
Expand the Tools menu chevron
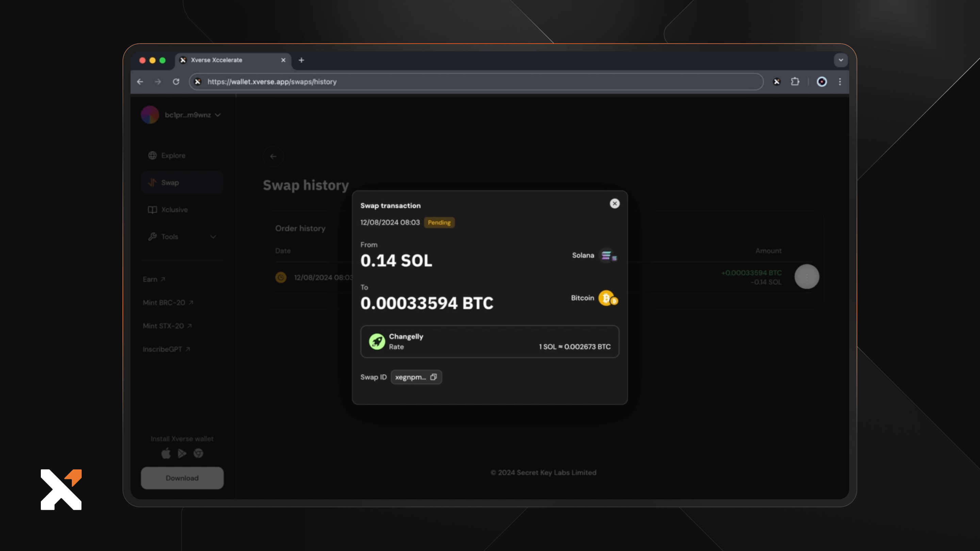point(213,236)
